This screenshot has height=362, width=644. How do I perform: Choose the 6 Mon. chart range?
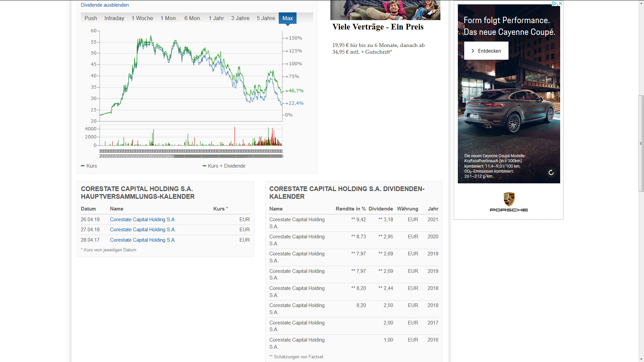(193, 18)
